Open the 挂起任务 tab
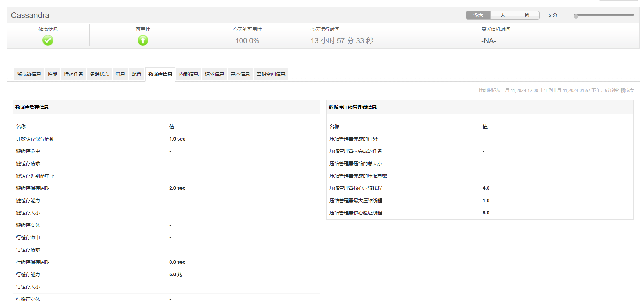Screen dimensions: 644x302 pos(73,74)
